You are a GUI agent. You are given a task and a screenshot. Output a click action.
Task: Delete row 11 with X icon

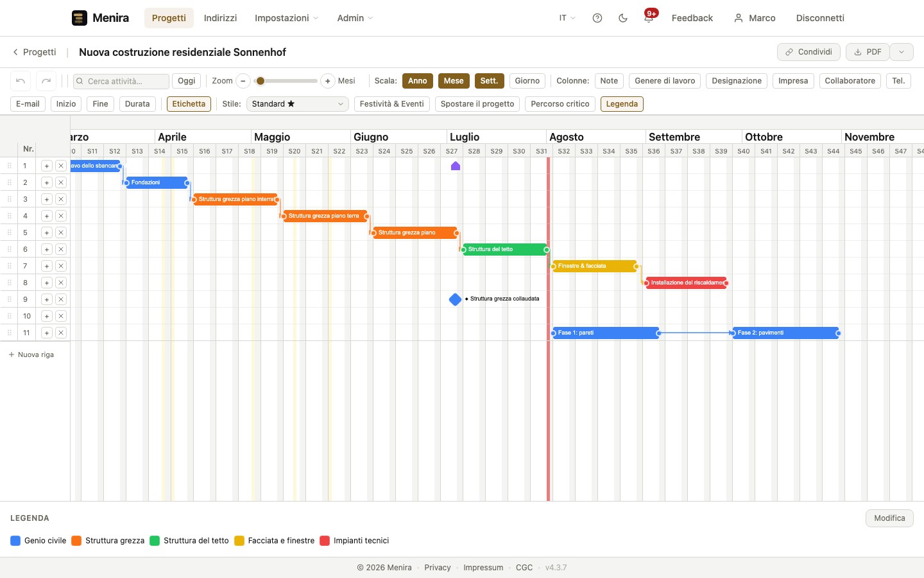(61, 333)
